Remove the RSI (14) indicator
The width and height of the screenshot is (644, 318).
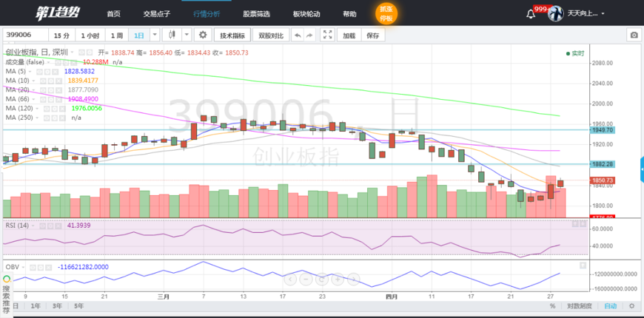coord(58,226)
